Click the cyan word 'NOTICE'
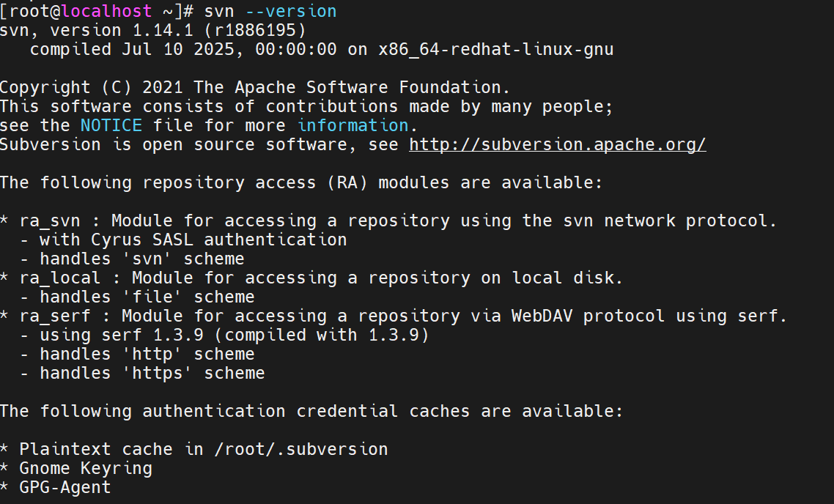834x504 pixels. click(111, 125)
